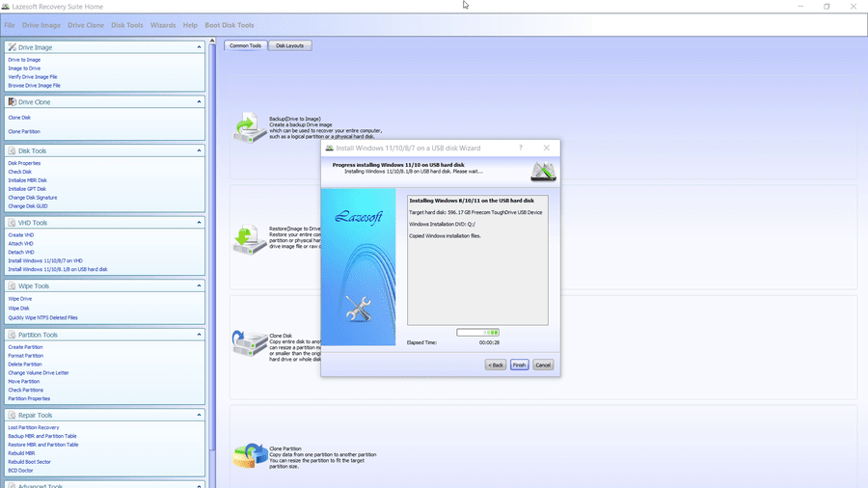Open the File menu

10,25
